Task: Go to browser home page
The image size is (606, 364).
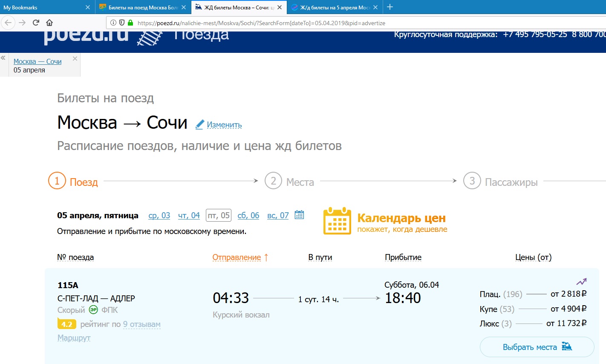Action: (49, 23)
